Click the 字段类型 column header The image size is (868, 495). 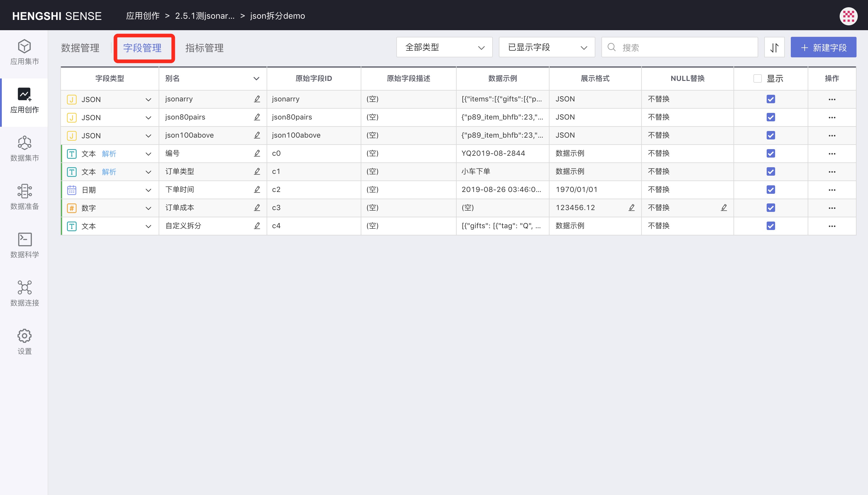pos(109,78)
